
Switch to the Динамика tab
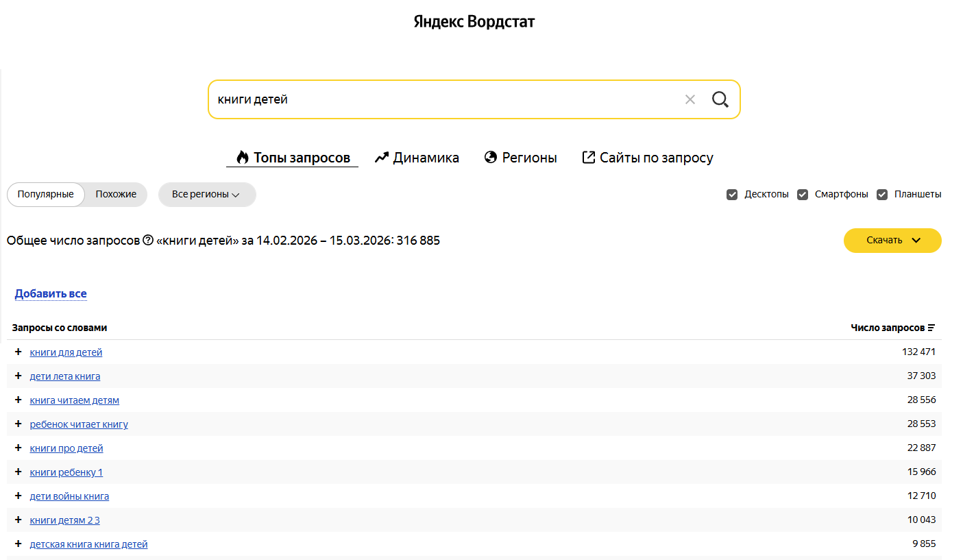pos(417,158)
